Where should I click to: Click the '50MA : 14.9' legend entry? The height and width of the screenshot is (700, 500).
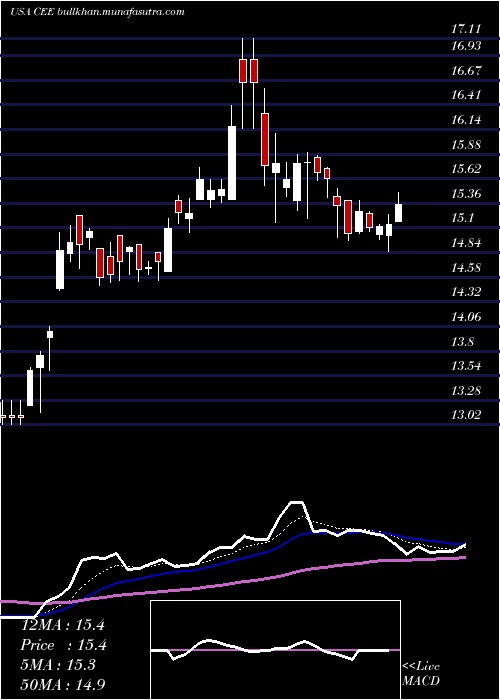click(x=63, y=685)
